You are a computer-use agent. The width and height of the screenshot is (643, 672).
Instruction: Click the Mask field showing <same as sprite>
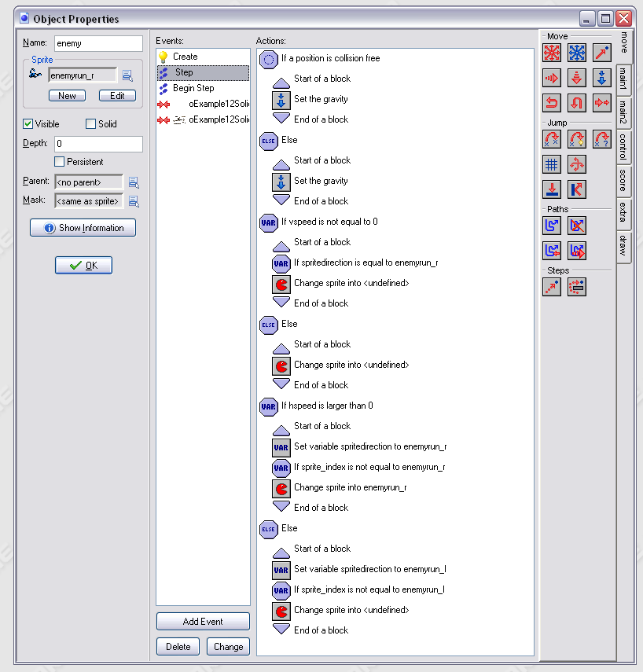click(x=89, y=201)
